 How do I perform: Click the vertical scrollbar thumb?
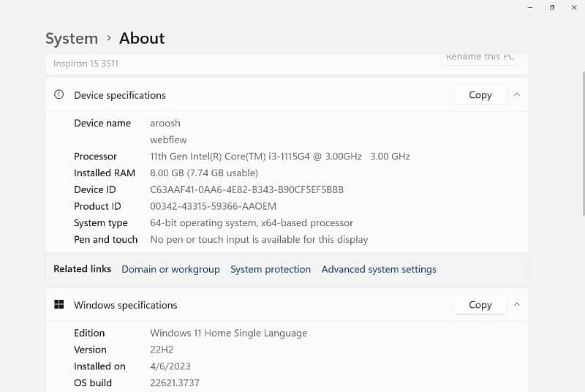pyautogui.click(x=582, y=146)
